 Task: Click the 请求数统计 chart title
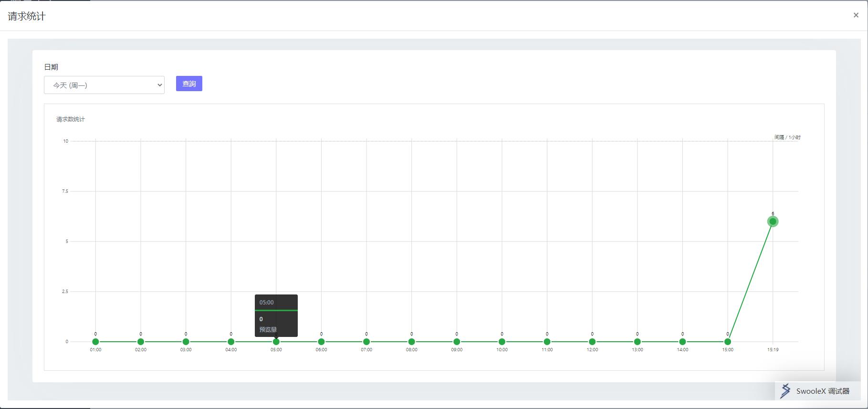[71, 119]
